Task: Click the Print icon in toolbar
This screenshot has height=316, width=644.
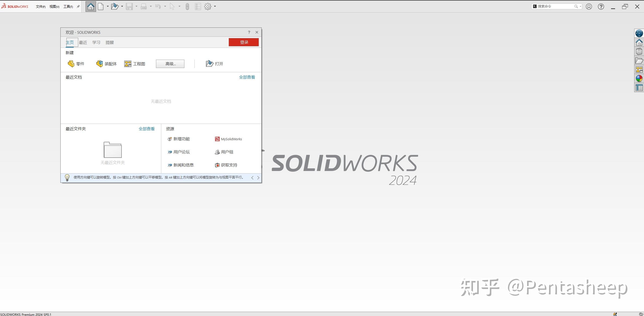Action: [144, 7]
